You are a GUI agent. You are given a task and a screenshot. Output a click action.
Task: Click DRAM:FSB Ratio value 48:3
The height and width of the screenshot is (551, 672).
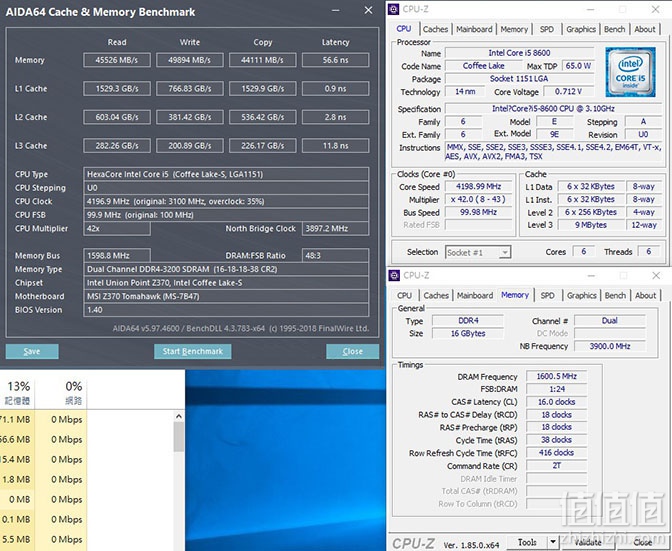tap(336, 256)
